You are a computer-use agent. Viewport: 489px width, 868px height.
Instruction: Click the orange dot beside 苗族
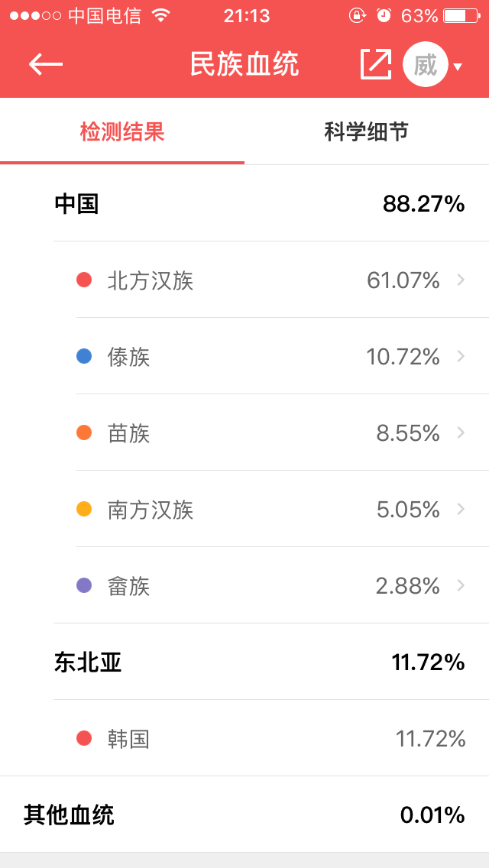(x=84, y=432)
